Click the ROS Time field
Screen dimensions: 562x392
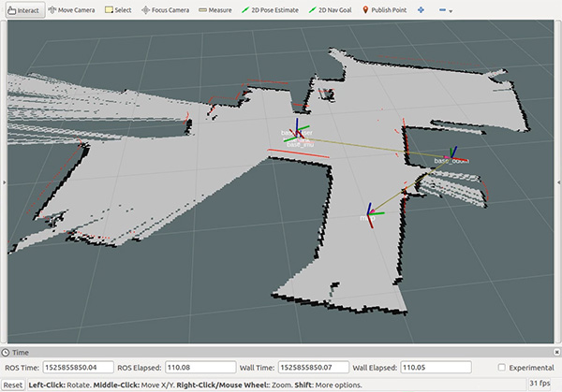click(x=78, y=367)
